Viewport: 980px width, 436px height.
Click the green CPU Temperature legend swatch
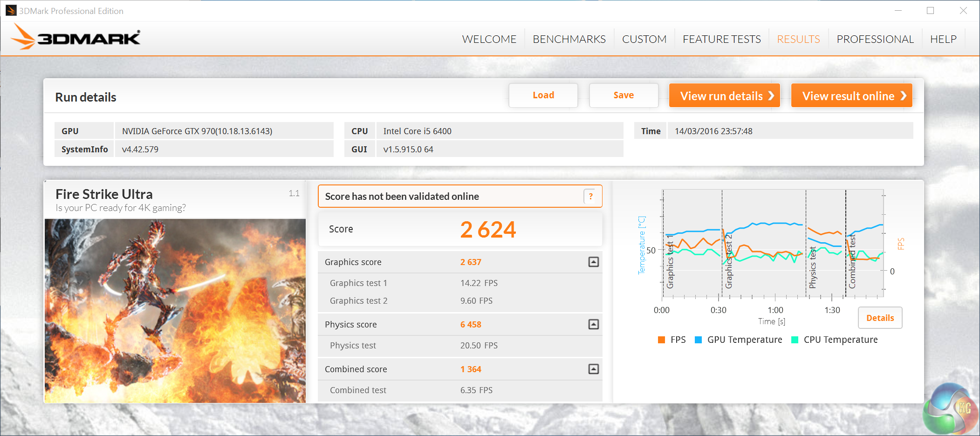(795, 340)
